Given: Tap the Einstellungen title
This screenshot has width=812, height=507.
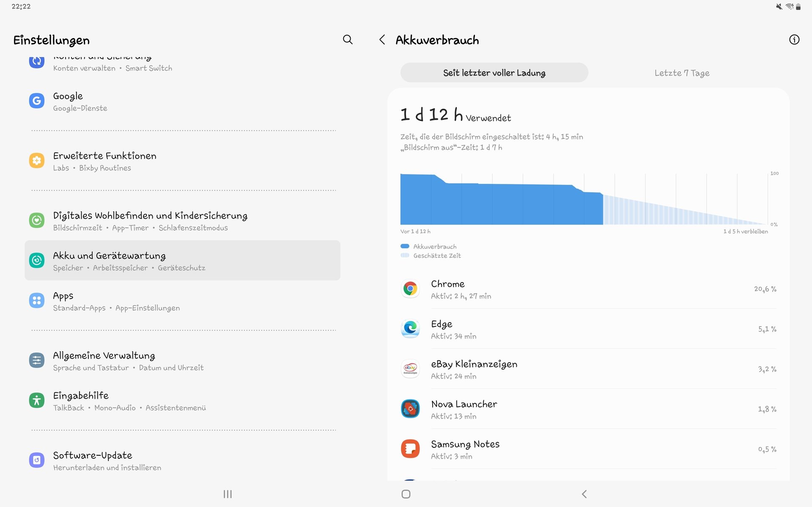Looking at the screenshot, I should 51,40.
